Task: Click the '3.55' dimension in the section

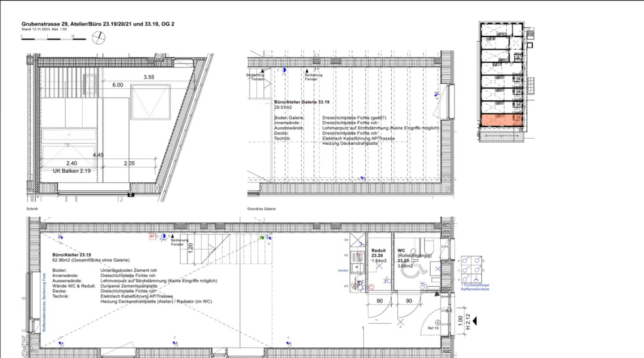Action: (x=149, y=77)
